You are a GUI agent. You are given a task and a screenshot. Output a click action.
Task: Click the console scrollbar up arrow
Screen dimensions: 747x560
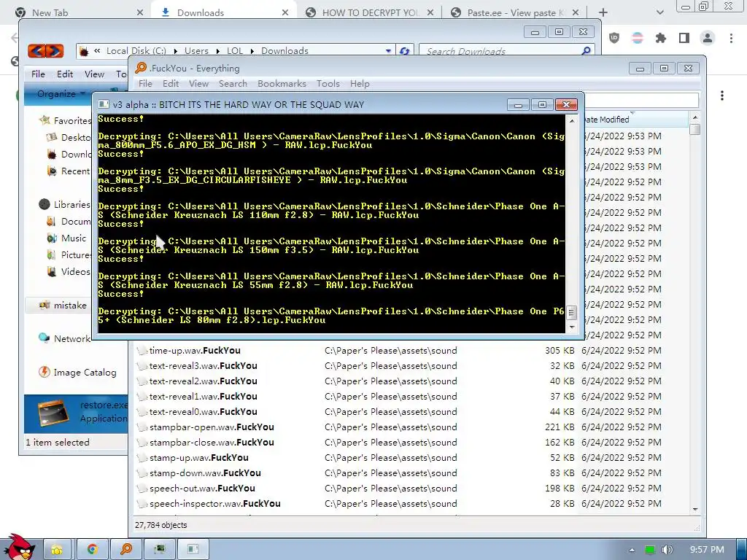[x=572, y=121]
